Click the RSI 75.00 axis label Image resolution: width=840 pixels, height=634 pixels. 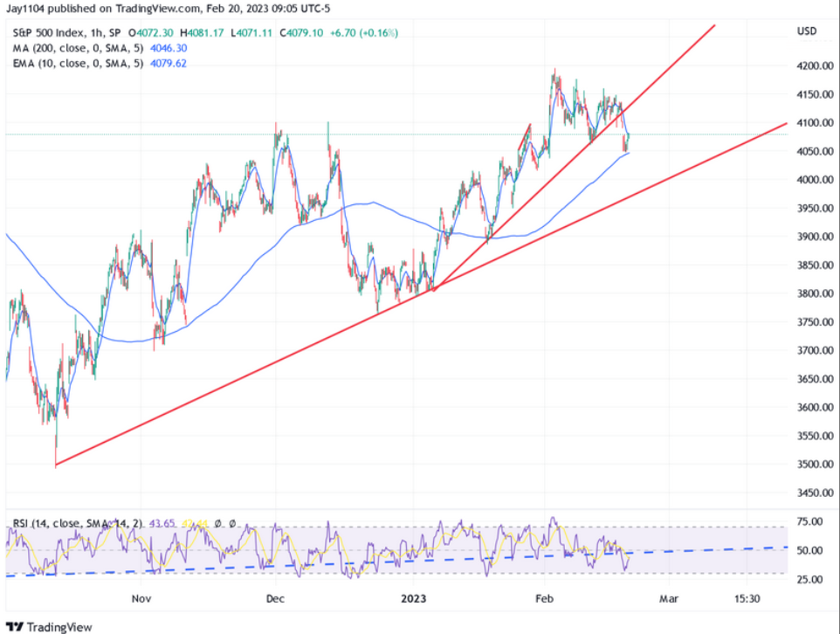click(809, 521)
